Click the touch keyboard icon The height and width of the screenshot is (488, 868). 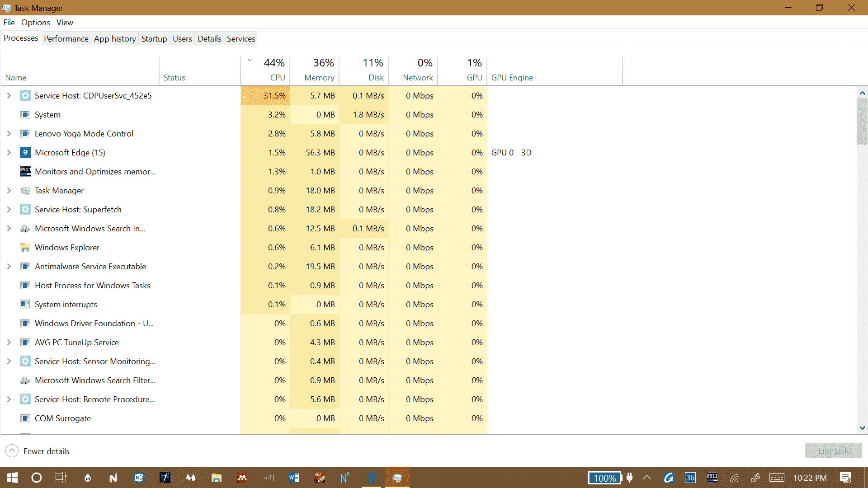pos(777,478)
